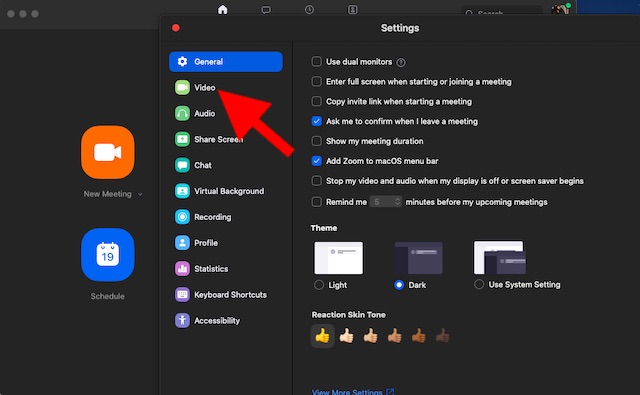The height and width of the screenshot is (395, 640).
Task: Choose the medium-dark skin tone thumbs-up
Action: point(419,336)
